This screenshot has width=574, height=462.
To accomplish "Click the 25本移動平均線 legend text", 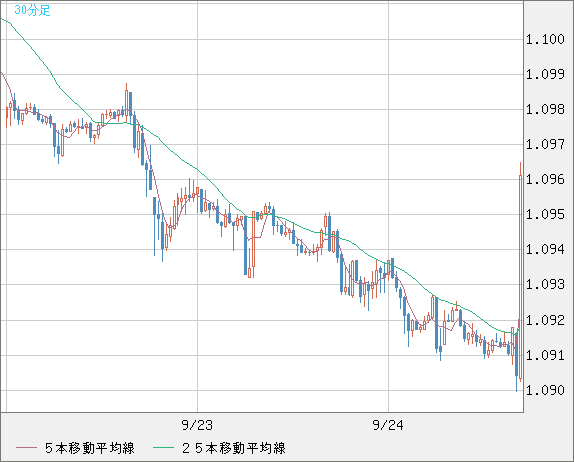I will [x=234, y=448].
